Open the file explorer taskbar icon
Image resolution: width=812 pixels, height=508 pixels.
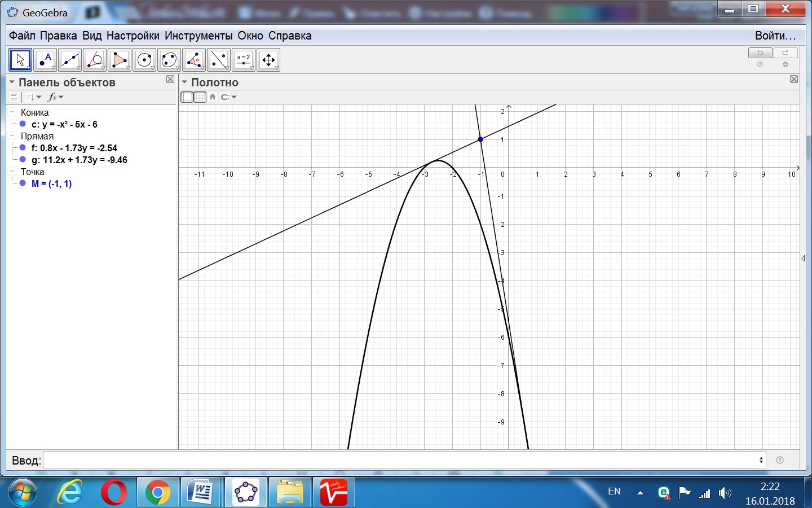coord(290,492)
